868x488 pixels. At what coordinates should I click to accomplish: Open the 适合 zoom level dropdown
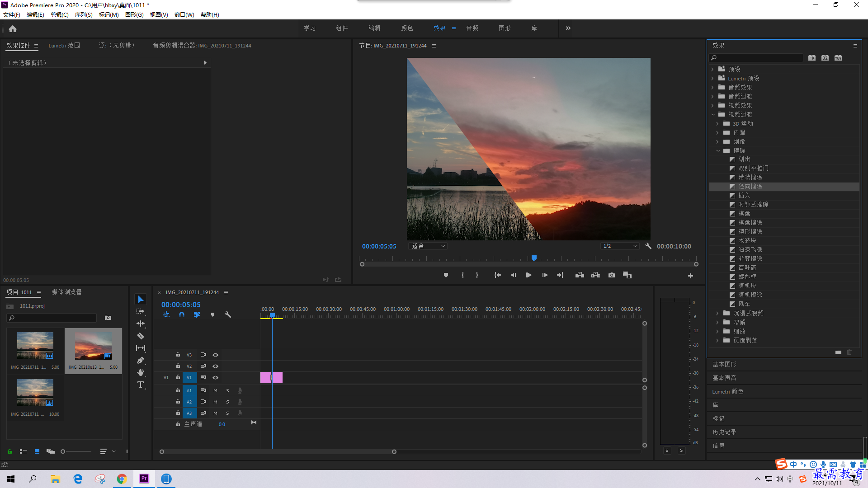(x=428, y=246)
